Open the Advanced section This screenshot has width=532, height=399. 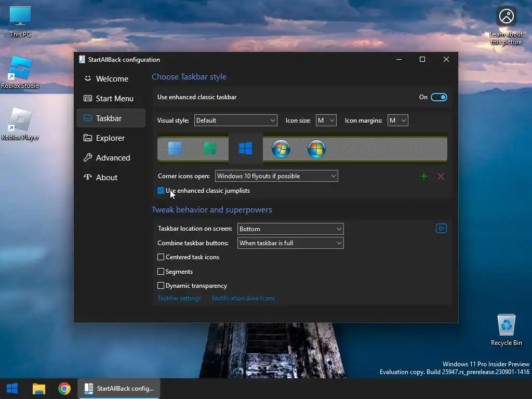pyautogui.click(x=111, y=158)
